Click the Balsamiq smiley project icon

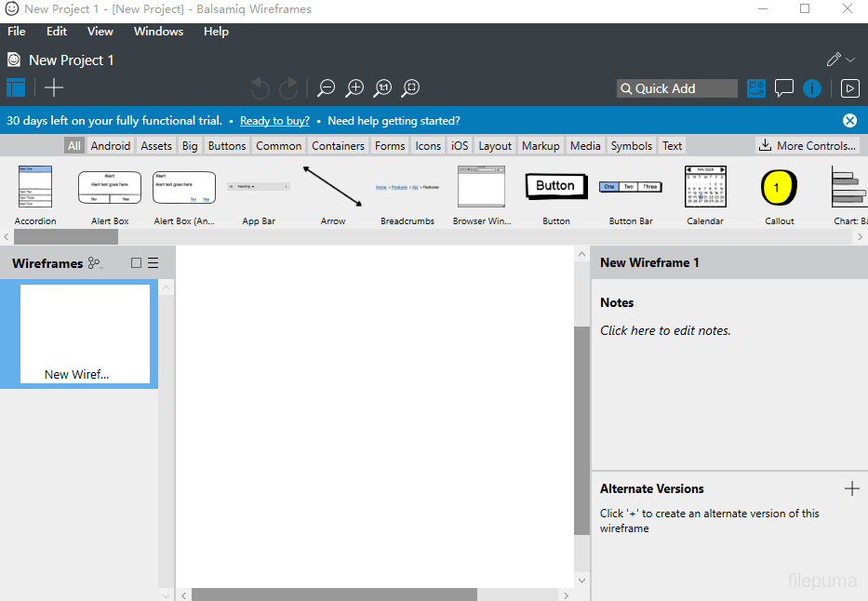(x=14, y=60)
